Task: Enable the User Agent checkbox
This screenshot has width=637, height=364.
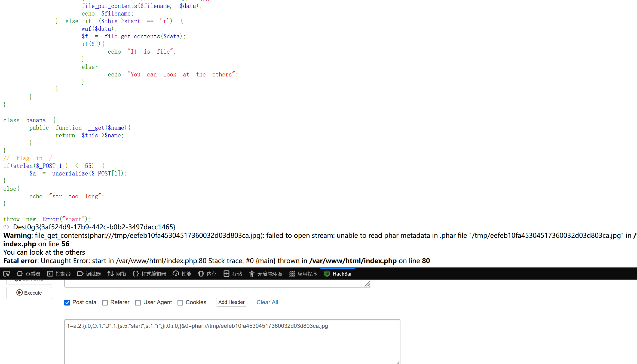Action: [138, 303]
